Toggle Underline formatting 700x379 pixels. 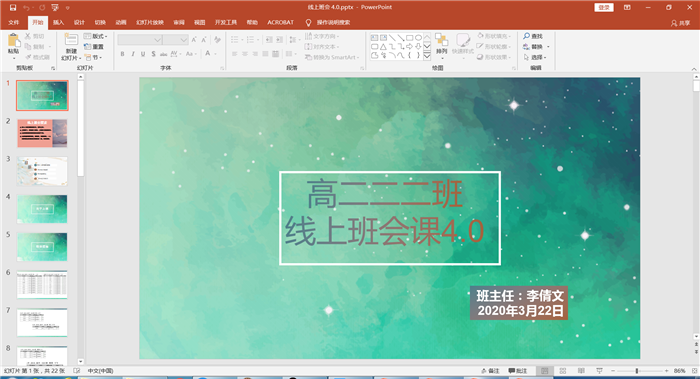tap(143, 54)
